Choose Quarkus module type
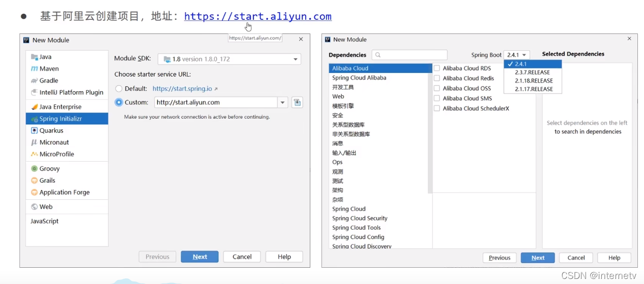Image resolution: width=644 pixels, height=284 pixels. [67, 130]
